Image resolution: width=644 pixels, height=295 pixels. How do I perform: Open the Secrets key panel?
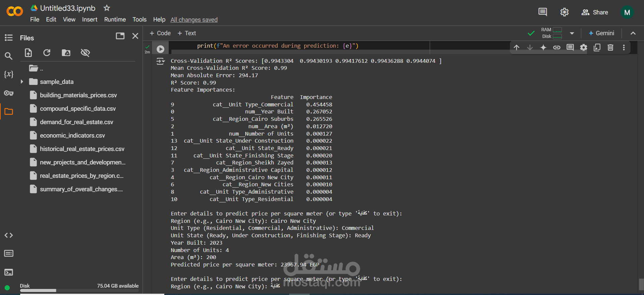tap(9, 93)
